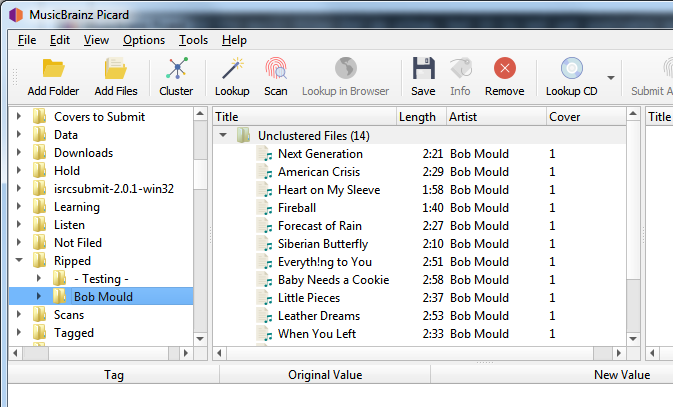This screenshot has height=407, width=673.
Task: Expand the Covers to Submit folder
Action: 18,116
